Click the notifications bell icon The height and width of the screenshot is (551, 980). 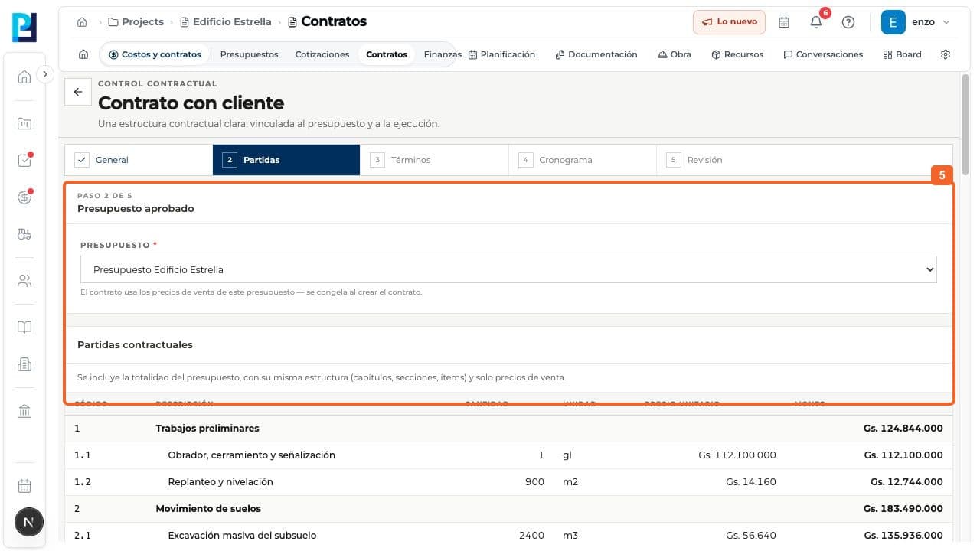(816, 22)
